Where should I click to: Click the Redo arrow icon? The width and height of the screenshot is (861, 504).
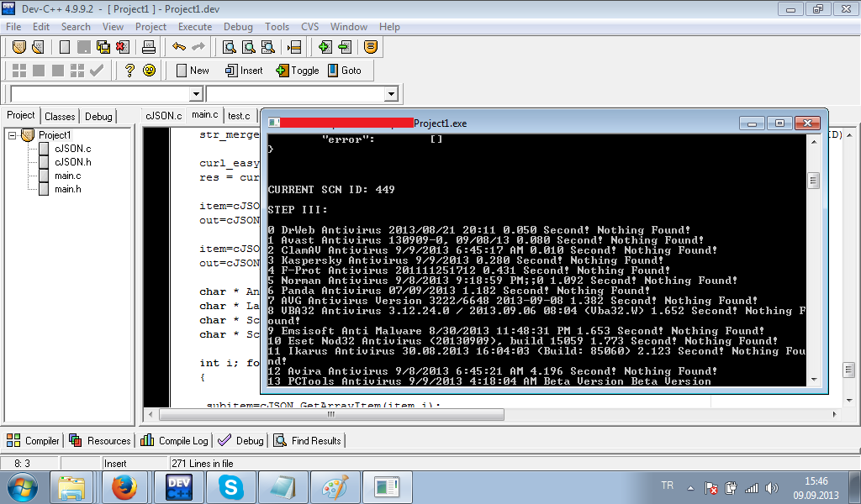point(198,47)
